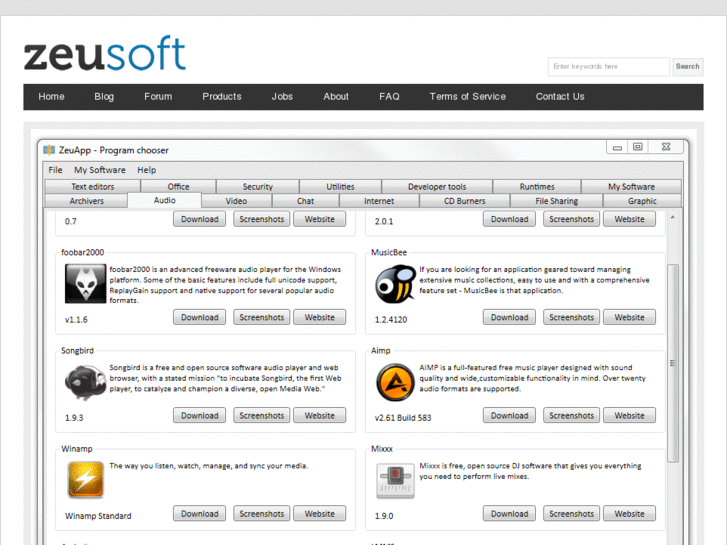Open the Help menu in ZeuApp
Image resolution: width=727 pixels, height=545 pixels.
pos(147,170)
